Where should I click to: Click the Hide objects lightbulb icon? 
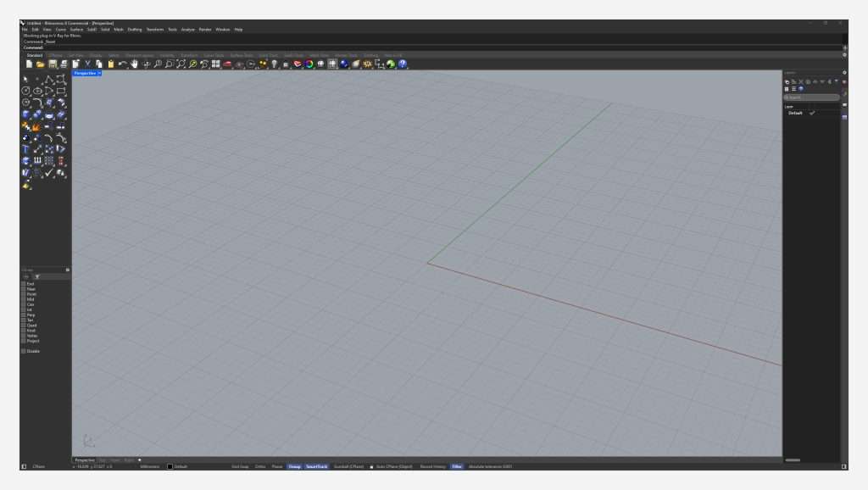point(274,64)
